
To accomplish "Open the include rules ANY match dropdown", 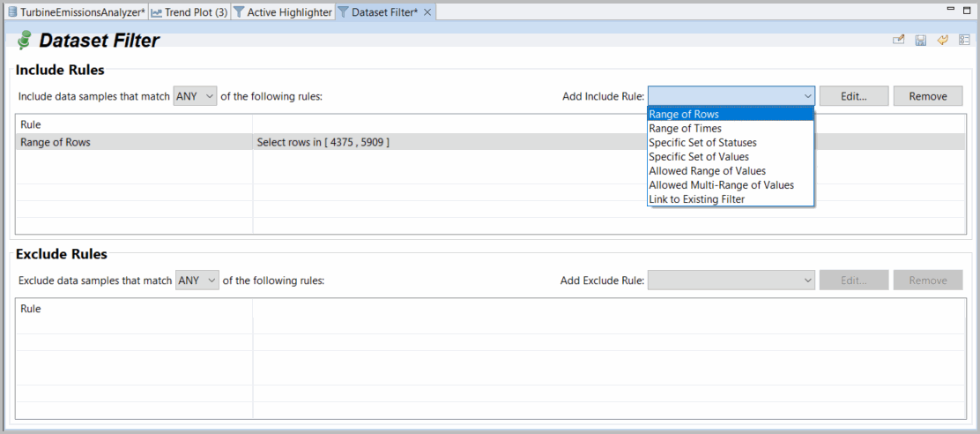I will click(195, 96).
